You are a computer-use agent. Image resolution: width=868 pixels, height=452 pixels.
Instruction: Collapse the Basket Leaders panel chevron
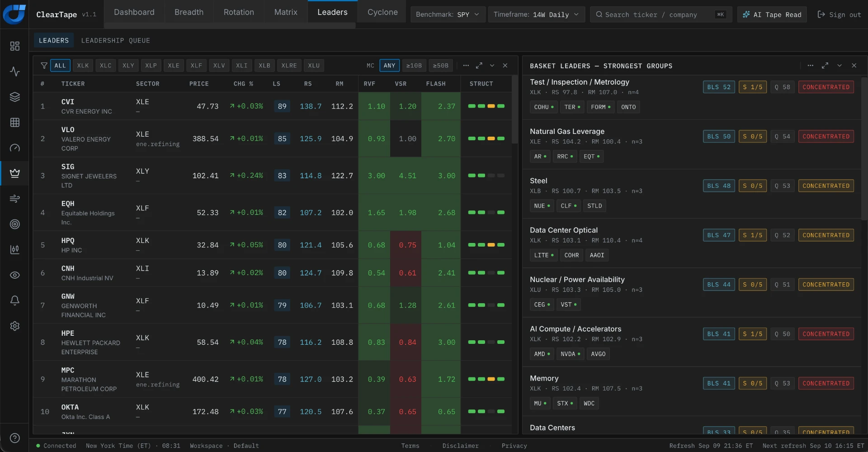point(840,66)
